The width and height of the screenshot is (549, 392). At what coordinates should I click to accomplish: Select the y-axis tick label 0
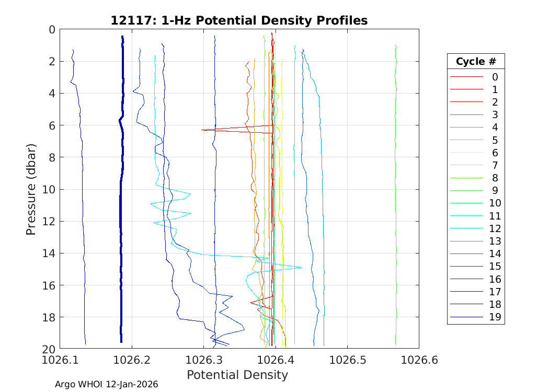51,30
